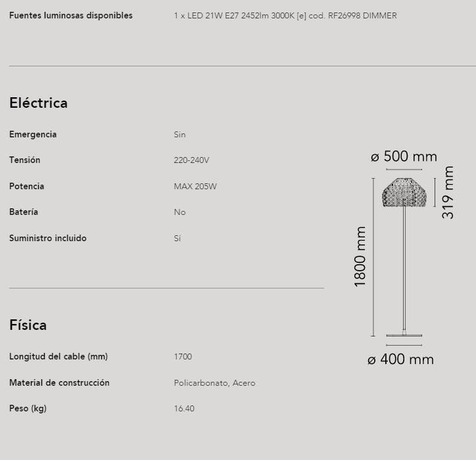The width and height of the screenshot is (476, 460).
Task: Click the Fuentes luminosas disponibles label
Action: [71, 16]
